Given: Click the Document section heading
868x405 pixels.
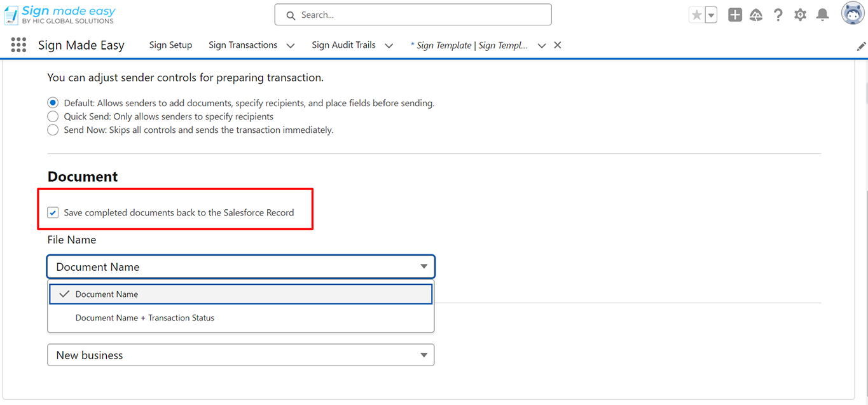Looking at the screenshot, I should pyautogui.click(x=83, y=177).
